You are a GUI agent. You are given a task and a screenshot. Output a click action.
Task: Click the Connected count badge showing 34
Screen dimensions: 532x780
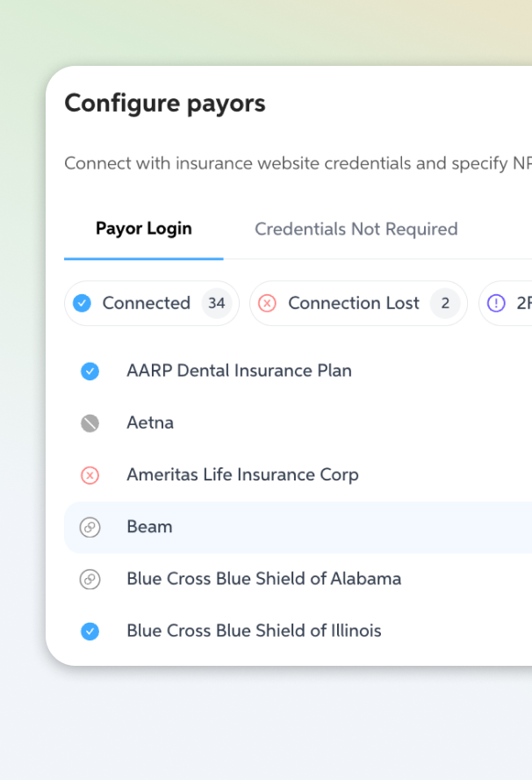[216, 303]
